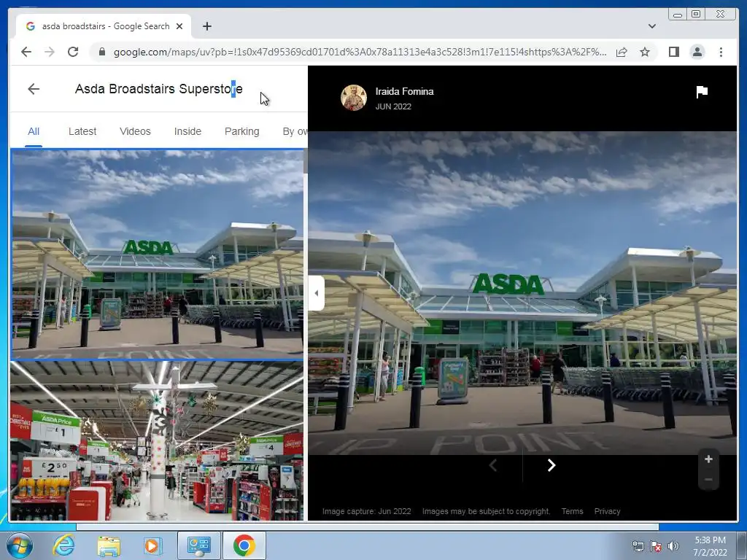This screenshot has width=747, height=560.
Task: Click the lock icon in address bar
Action: click(x=101, y=52)
